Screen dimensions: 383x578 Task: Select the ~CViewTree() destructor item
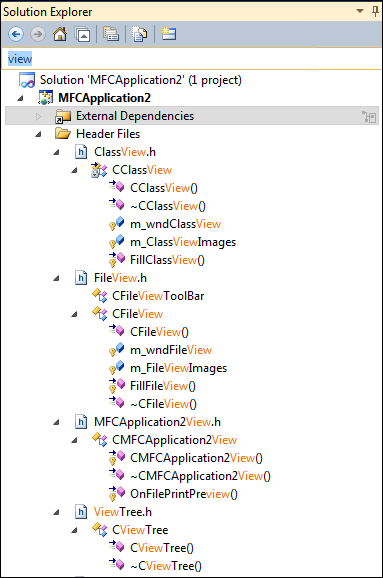tap(166, 566)
